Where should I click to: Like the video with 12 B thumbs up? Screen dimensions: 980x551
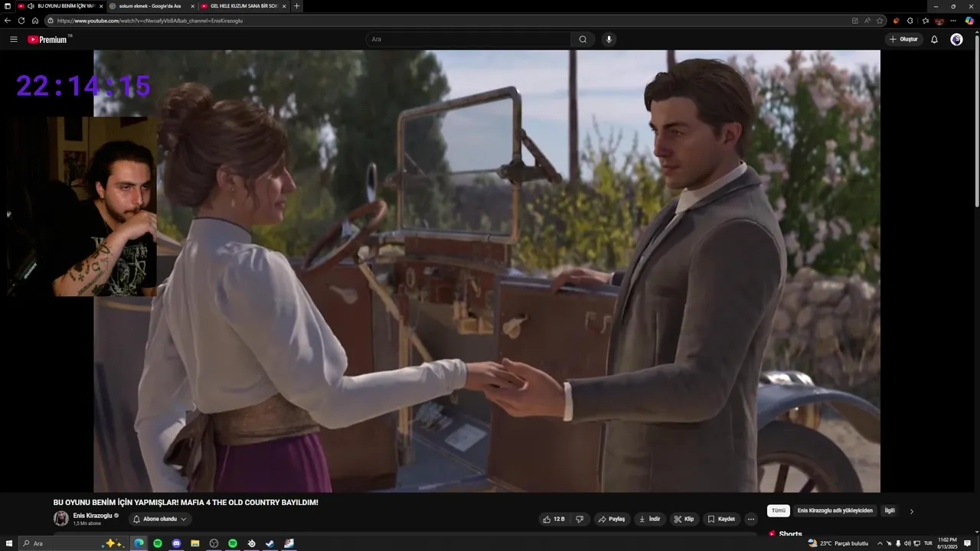click(x=554, y=519)
